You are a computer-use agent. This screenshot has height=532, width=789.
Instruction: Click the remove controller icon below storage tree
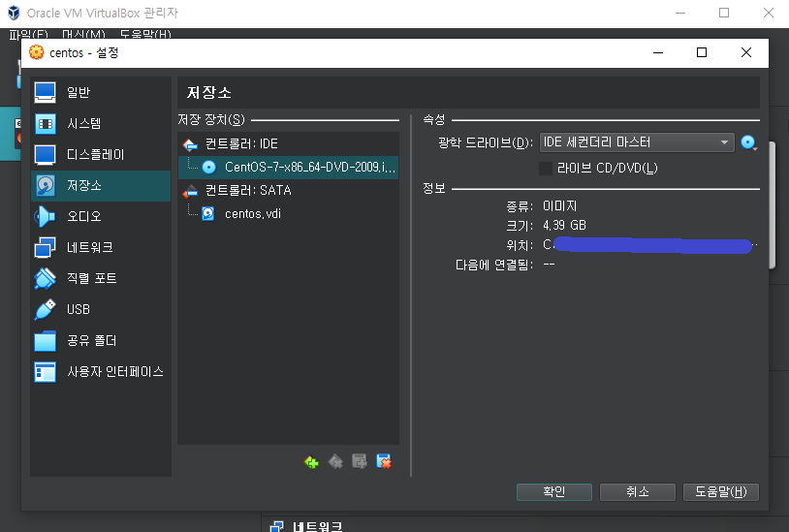335,461
